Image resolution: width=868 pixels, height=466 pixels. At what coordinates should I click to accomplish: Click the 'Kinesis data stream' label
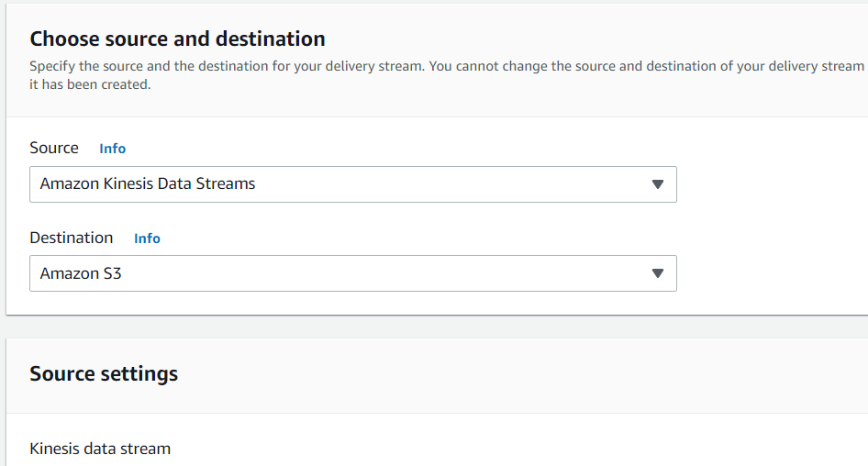click(x=100, y=449)
